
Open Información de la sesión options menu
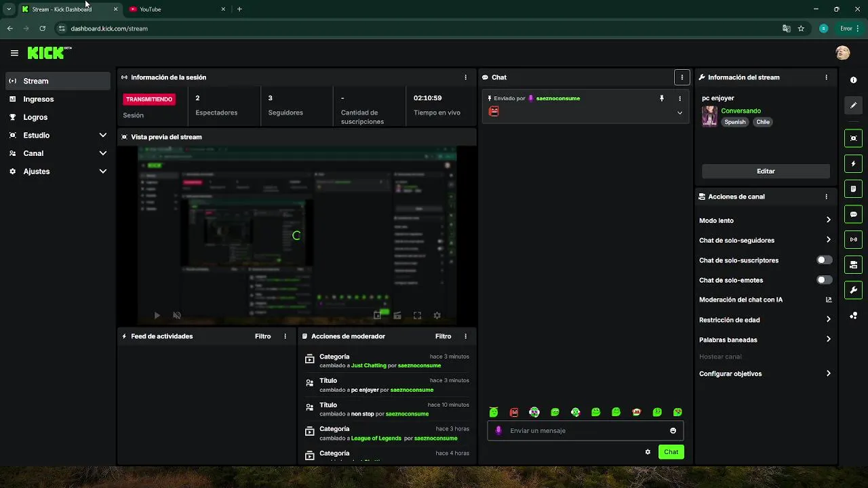pos(465,77)
